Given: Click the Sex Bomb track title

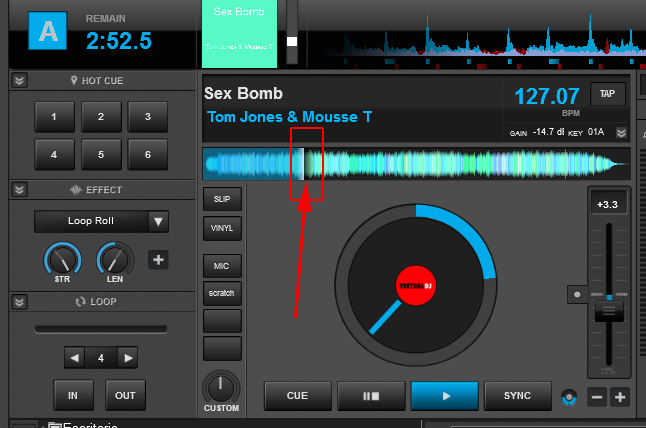Looking at the screenshot, I should coord(243,94).
